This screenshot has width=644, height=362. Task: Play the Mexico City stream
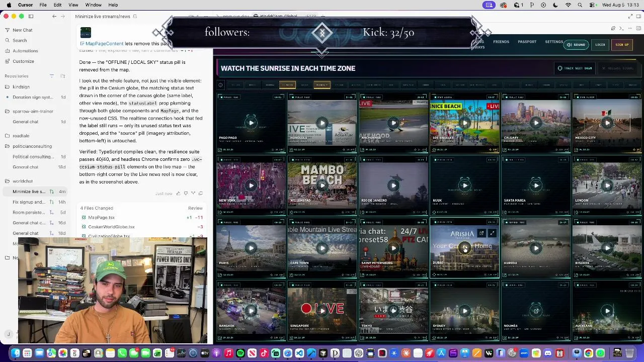tap(607, 123)
